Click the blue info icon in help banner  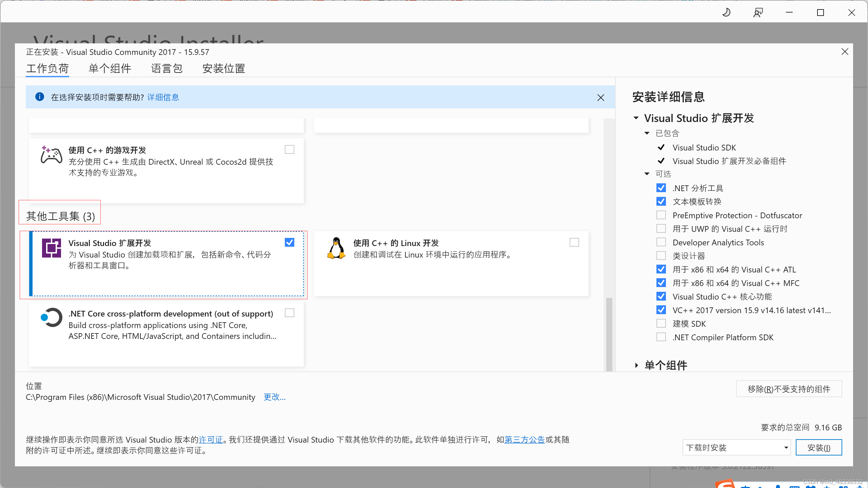[40, 97]
